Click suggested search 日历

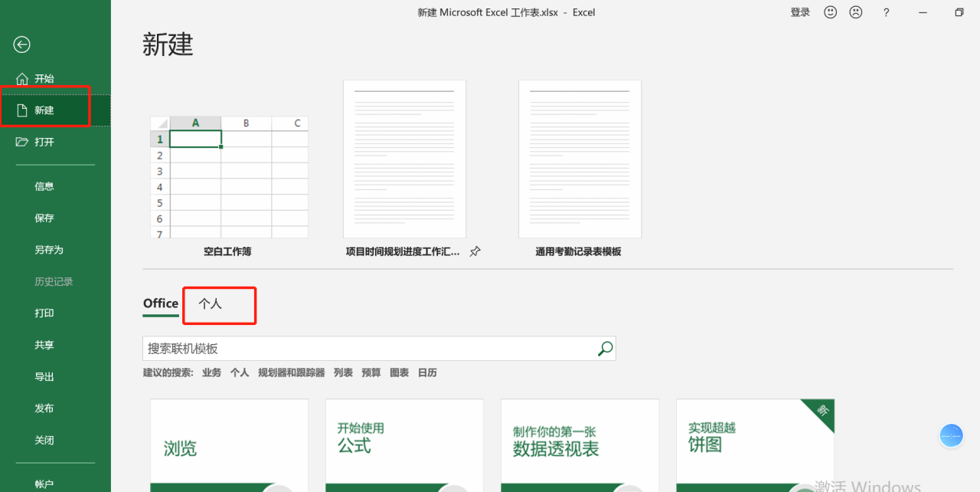(427, 372)
